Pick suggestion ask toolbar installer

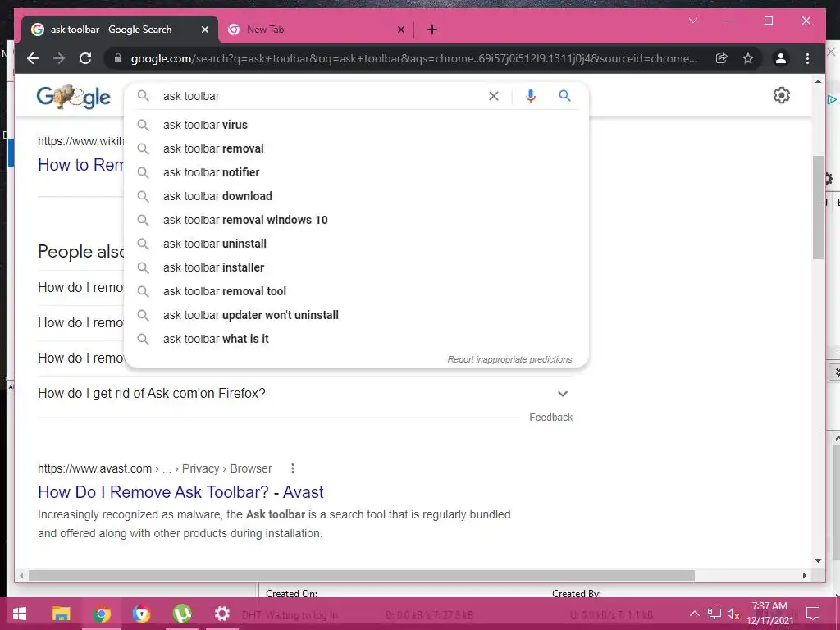point(356,267)
